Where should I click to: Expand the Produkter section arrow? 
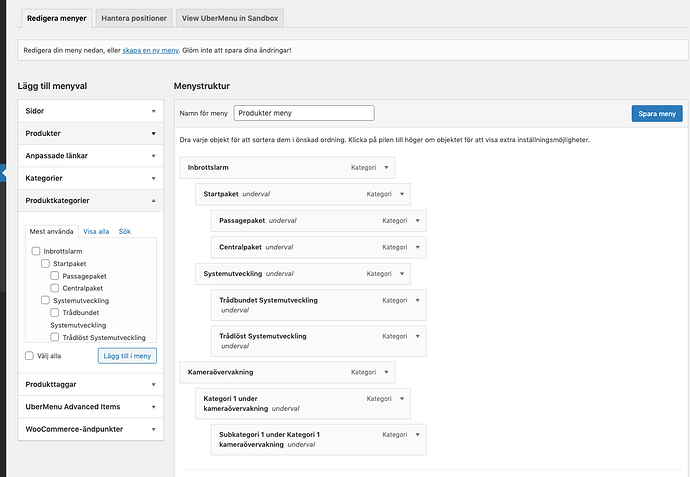[x=153, y=133]
